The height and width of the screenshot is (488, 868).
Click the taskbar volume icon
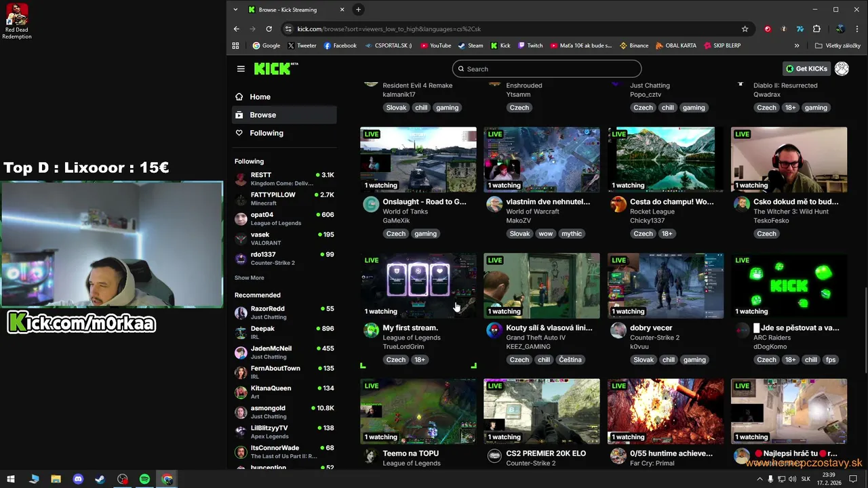[792, 479]
